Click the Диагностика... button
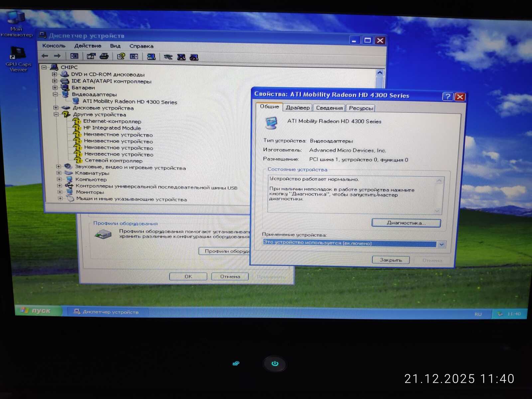 coord(406,223)
